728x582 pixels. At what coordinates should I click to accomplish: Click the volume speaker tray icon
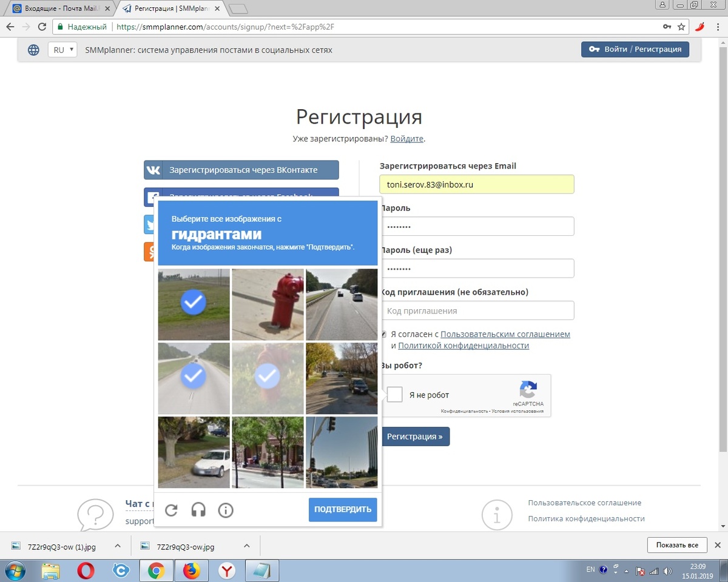(x=668, y=570)
